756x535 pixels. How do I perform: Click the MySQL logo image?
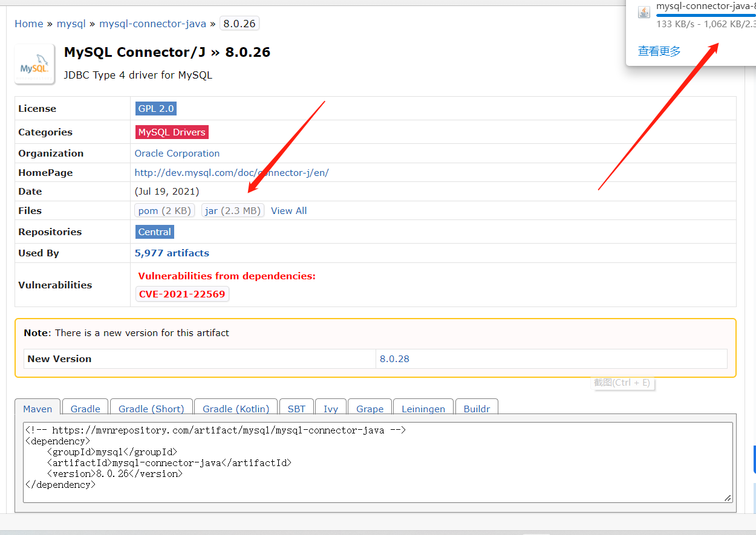click(34, 64)
